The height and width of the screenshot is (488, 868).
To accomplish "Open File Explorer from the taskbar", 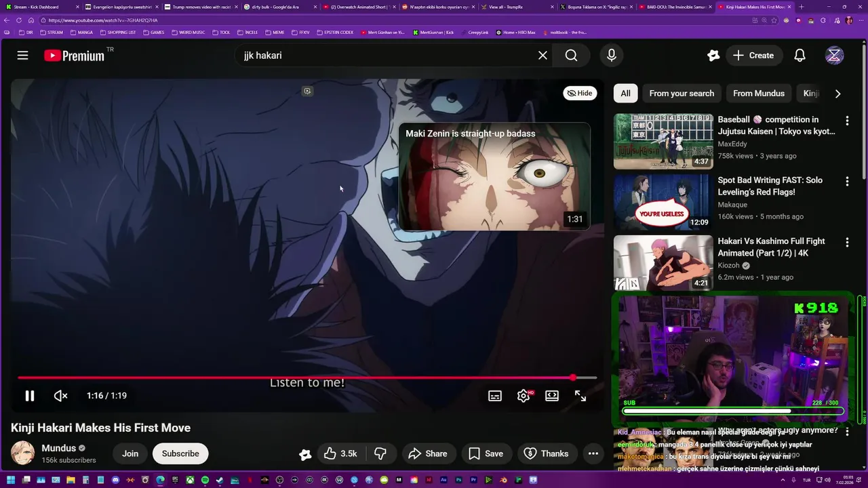I will pos(71,481).
